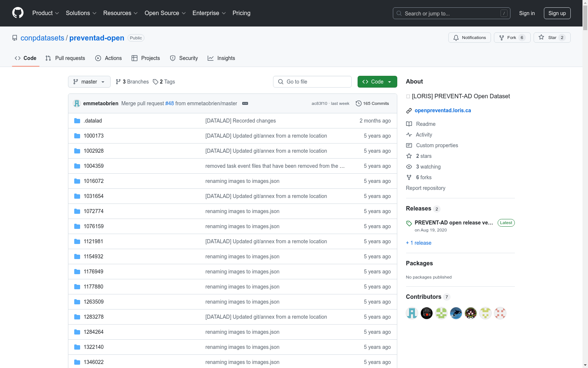Open + 1 release link
Screen dimensions: 588x368
coord(419,243)
